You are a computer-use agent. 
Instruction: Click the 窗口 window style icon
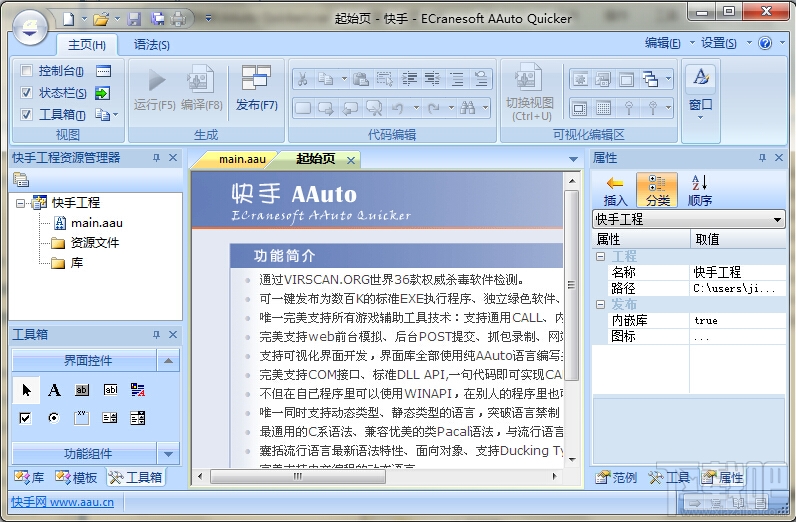tap(701, 77)
